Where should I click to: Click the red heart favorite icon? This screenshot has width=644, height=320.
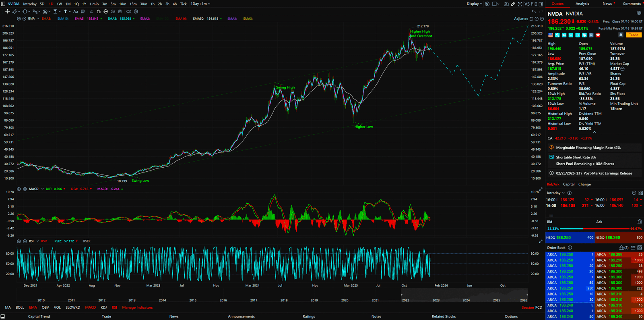tap(598, 35)
